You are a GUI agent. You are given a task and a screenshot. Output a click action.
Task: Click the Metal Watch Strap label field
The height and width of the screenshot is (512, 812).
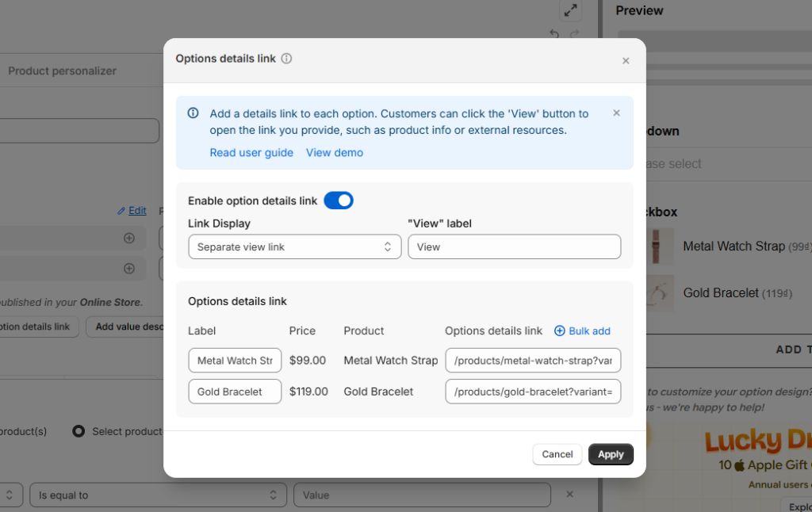(235, 361)
